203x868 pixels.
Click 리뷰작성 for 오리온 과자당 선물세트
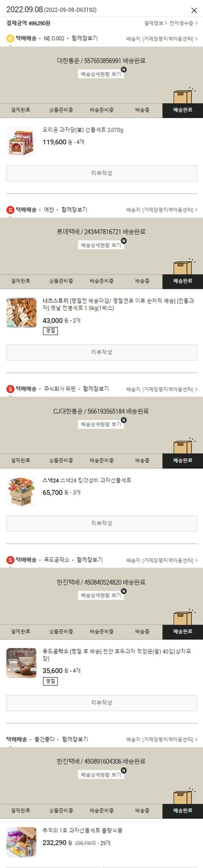click(x=102, y=173)
